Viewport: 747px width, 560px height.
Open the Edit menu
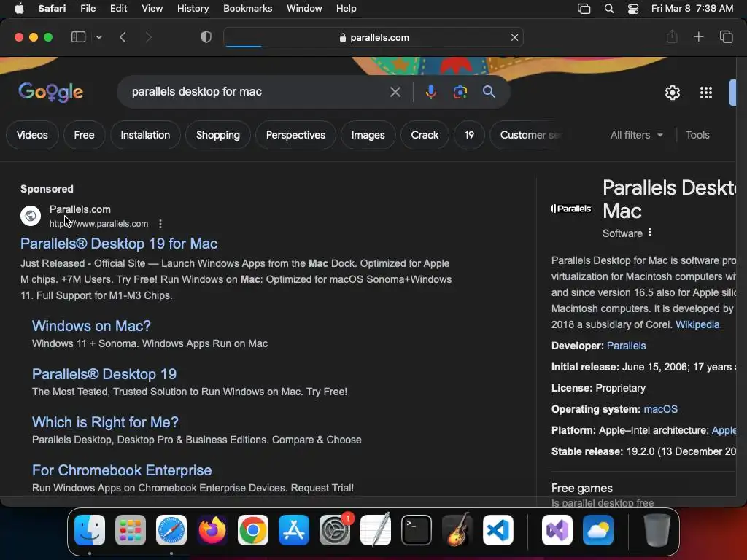(118, 8)
